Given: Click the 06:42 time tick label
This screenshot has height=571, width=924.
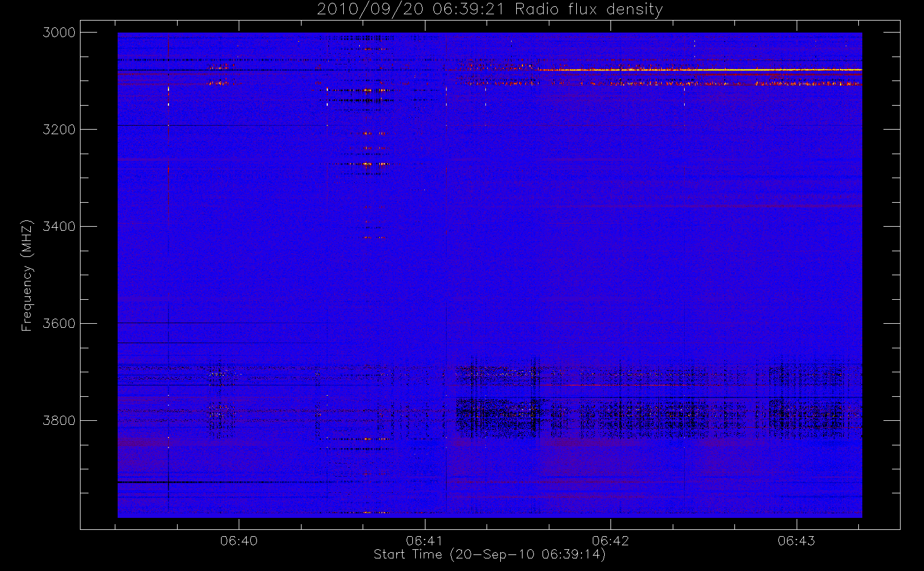Looking at the screenshot, I should click(610, 540).
